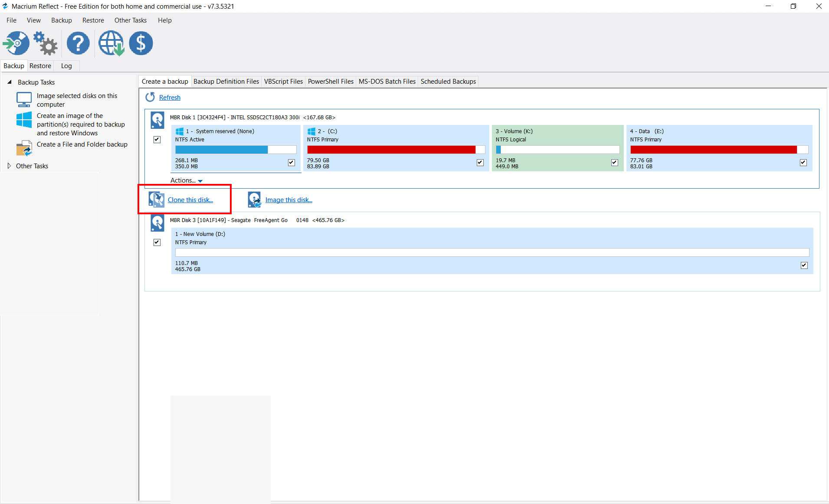Screen dimensions: 829x504
Task: Click Create an image of Windows partitions
Action: pyautogui.click(x=81, y=124)
